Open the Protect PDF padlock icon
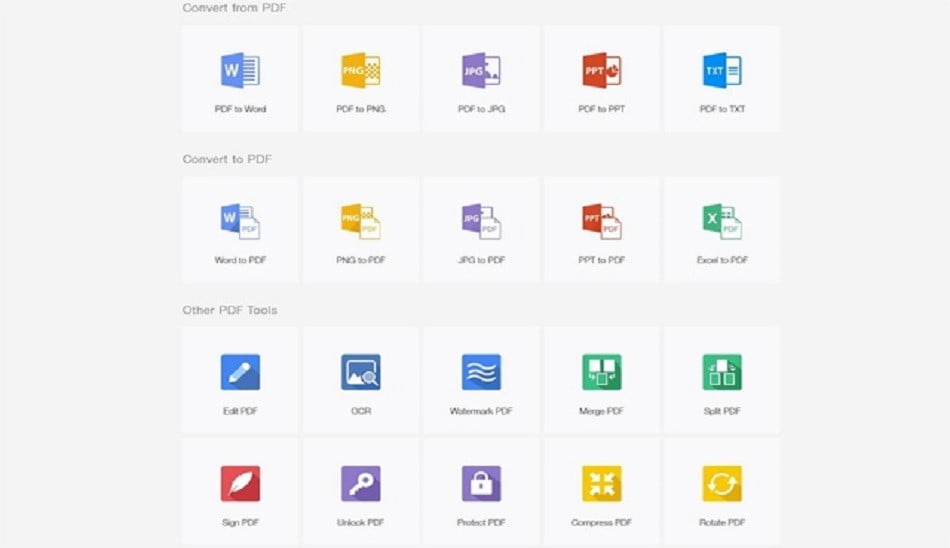The width and height of the screenshot is (950, 548). tap(481, 483)
